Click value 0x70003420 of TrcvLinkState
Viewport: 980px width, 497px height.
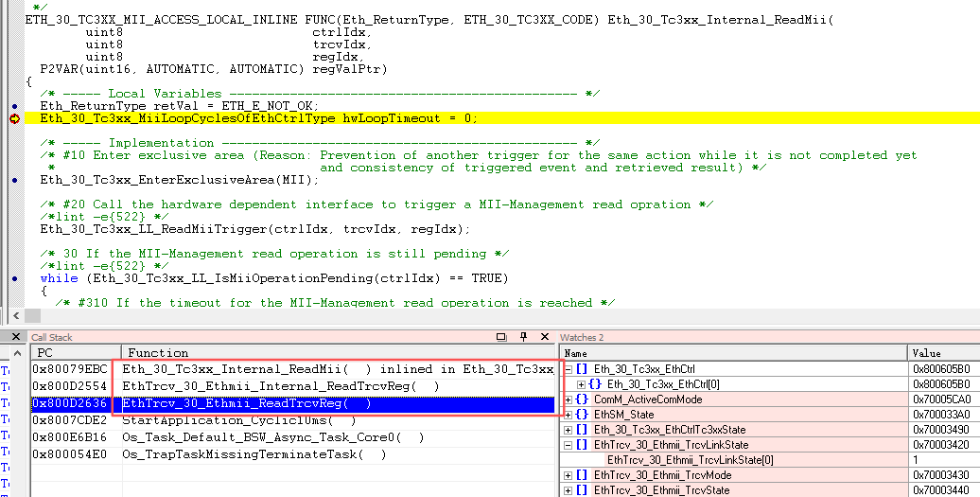point(942,445)
